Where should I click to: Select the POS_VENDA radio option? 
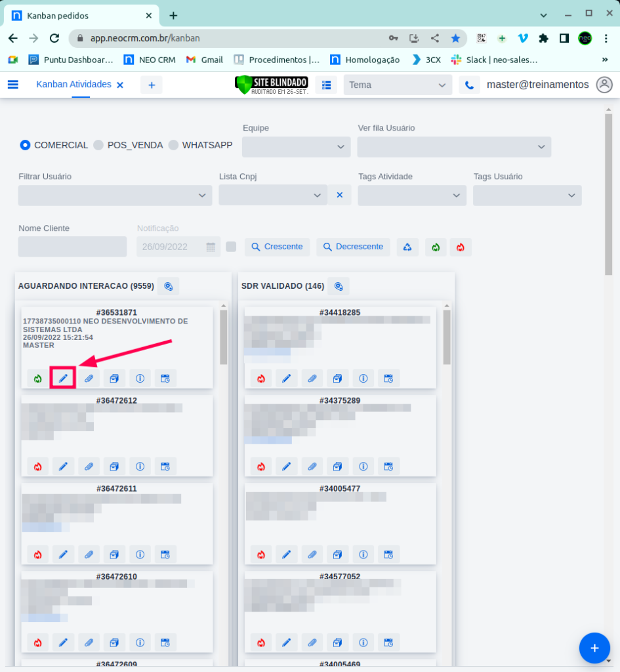coord(98,145)
